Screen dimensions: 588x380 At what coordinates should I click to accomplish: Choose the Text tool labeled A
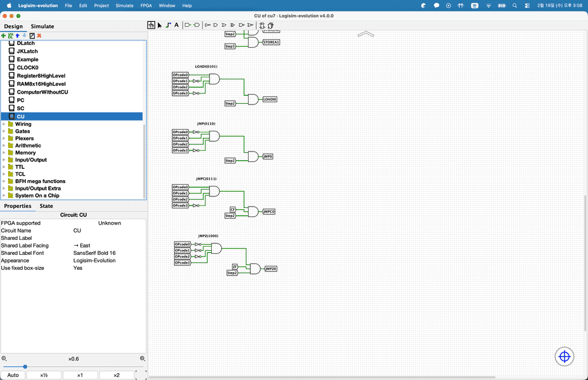point(176,25)
